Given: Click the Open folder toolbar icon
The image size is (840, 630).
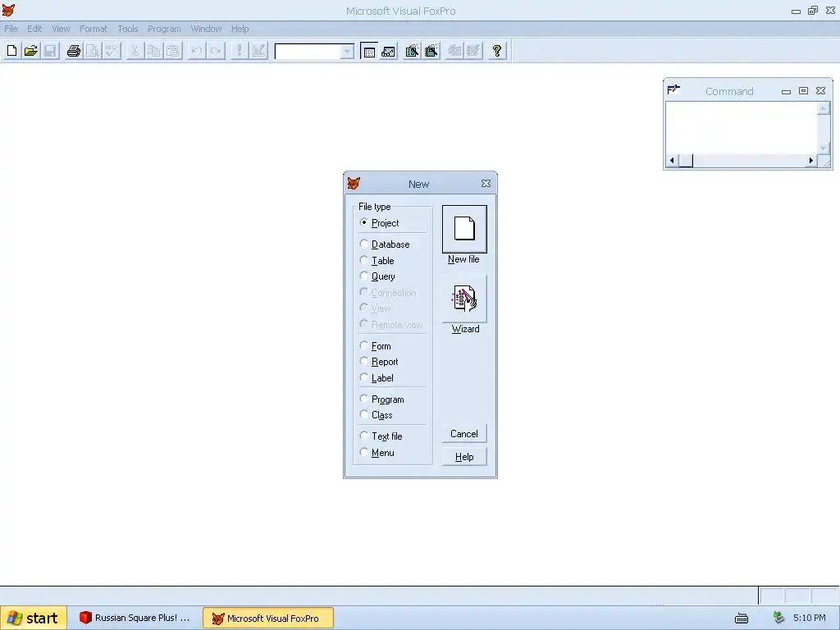Looking at the screenshot, I should [31, 51].
